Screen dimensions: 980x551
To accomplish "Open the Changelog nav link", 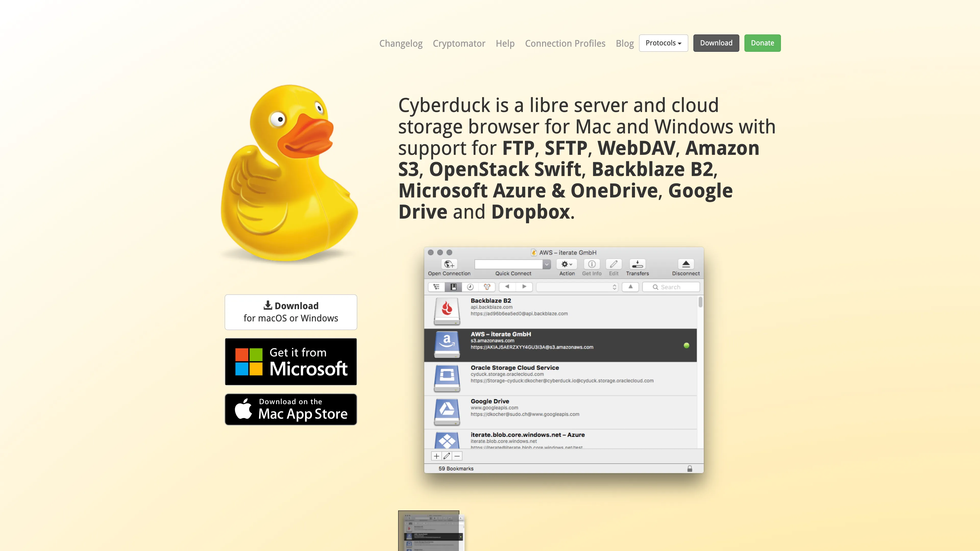I will click(401, 43).
